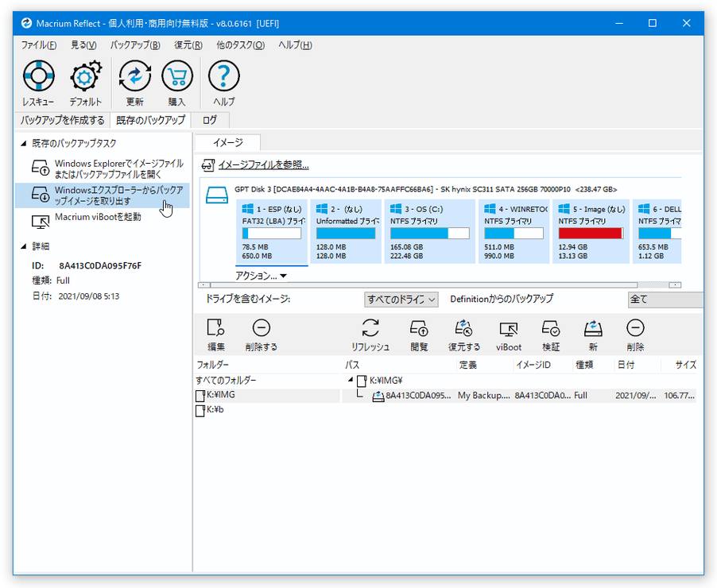Click the Update (更新) refresh icon
The image size is (717, 588).
(135, 76)
